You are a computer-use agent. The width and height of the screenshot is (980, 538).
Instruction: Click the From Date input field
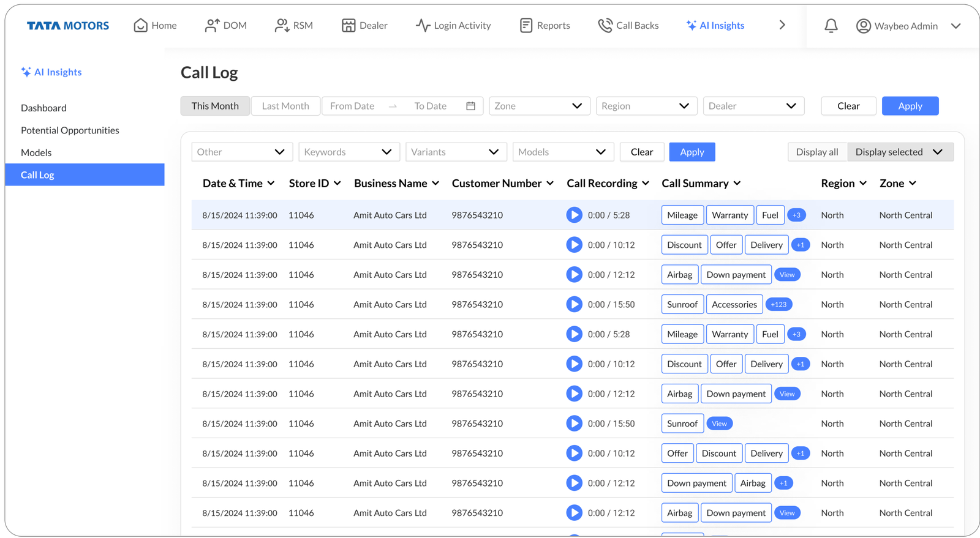[x=352, y=106]
